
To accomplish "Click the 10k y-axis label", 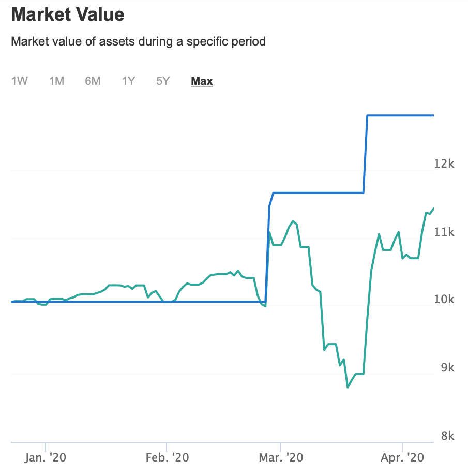I will [444, 300].
